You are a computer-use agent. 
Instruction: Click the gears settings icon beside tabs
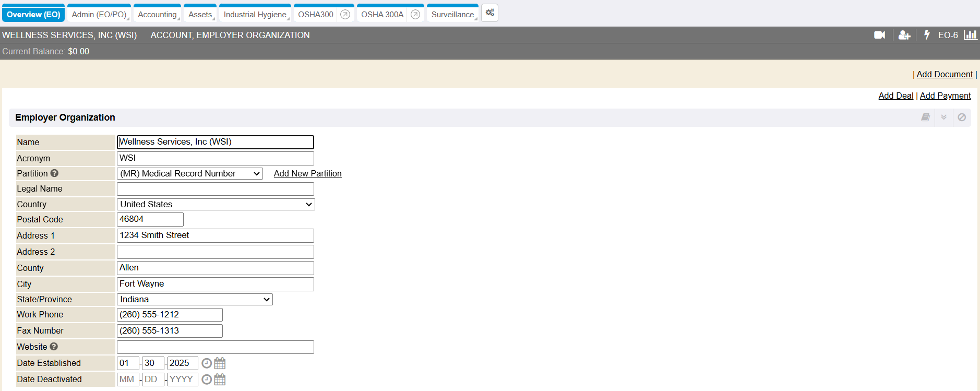click(x=489, y=13)
